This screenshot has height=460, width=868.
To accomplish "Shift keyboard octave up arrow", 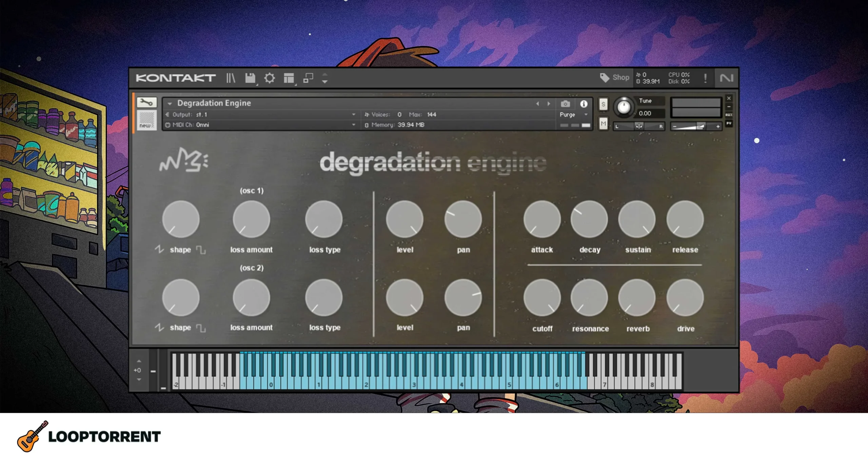I will [139, 361].
